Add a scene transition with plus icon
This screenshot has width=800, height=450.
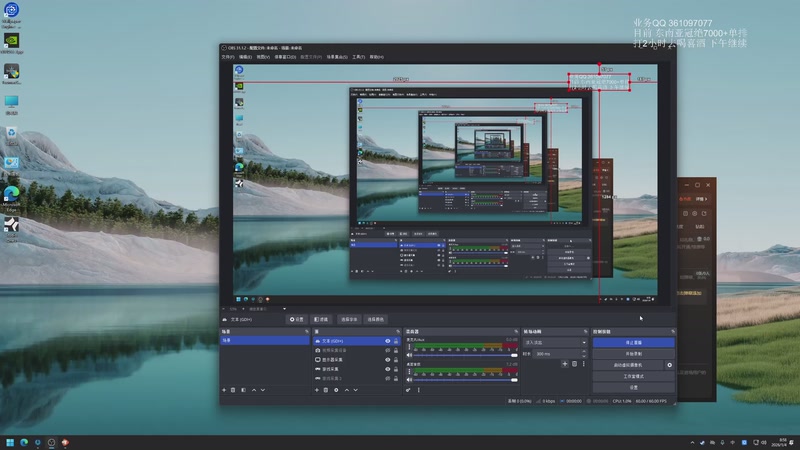coord(565,364)
